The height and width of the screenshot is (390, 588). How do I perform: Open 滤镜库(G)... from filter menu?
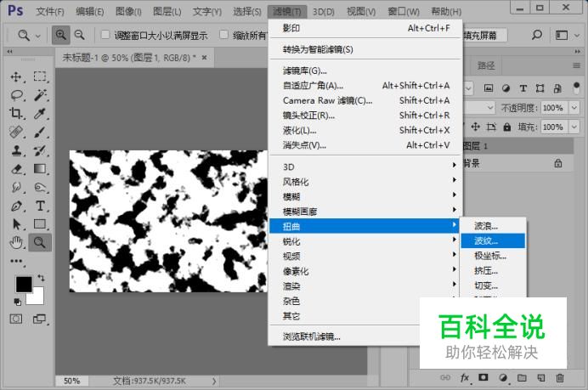point(365,71)
